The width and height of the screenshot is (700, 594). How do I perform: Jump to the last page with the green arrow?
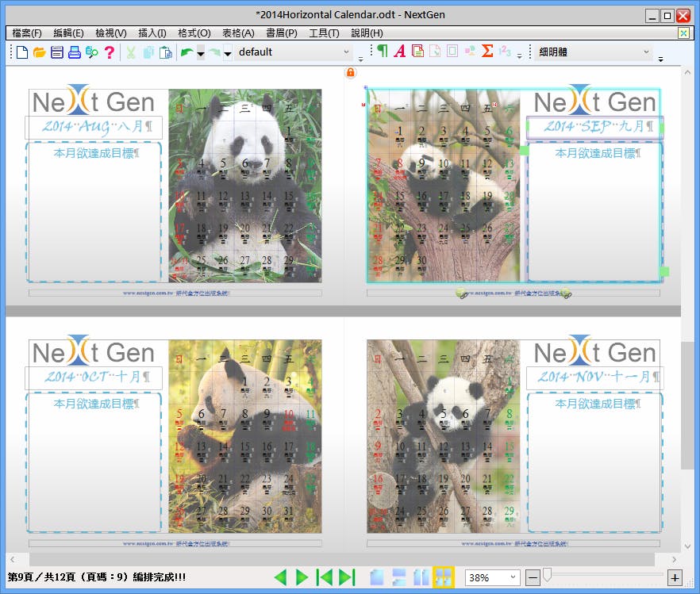pyautogui.click(x=344, y=578)
